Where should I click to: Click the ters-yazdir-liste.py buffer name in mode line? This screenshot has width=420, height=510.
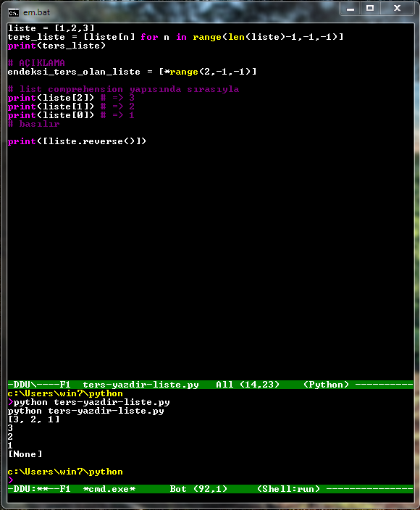click(x=140, y=385)
